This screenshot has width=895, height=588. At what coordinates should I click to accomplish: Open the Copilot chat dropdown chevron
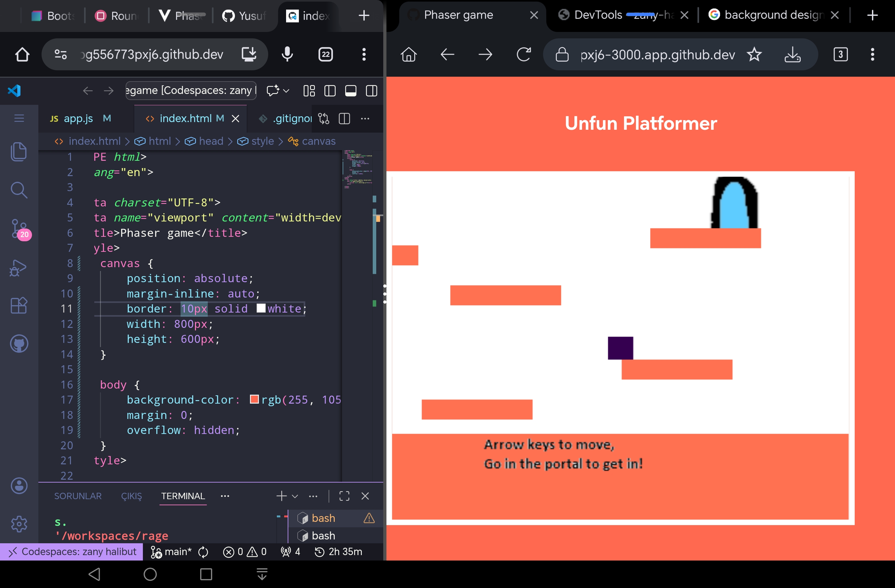(x=286, y=91)
